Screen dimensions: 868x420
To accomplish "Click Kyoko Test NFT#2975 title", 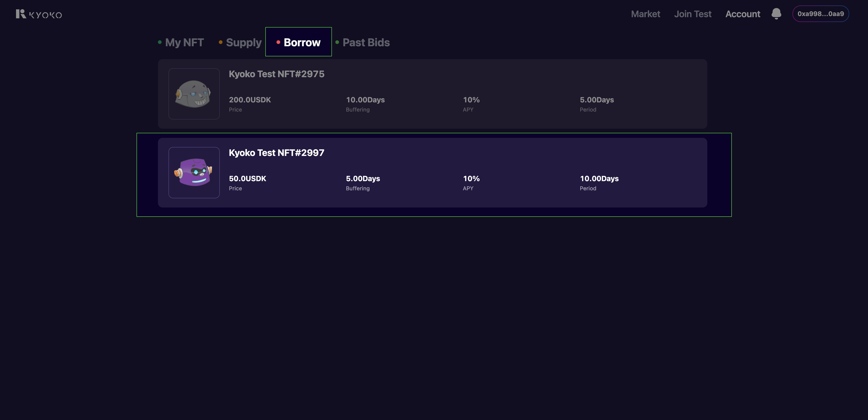I will 277,74.
